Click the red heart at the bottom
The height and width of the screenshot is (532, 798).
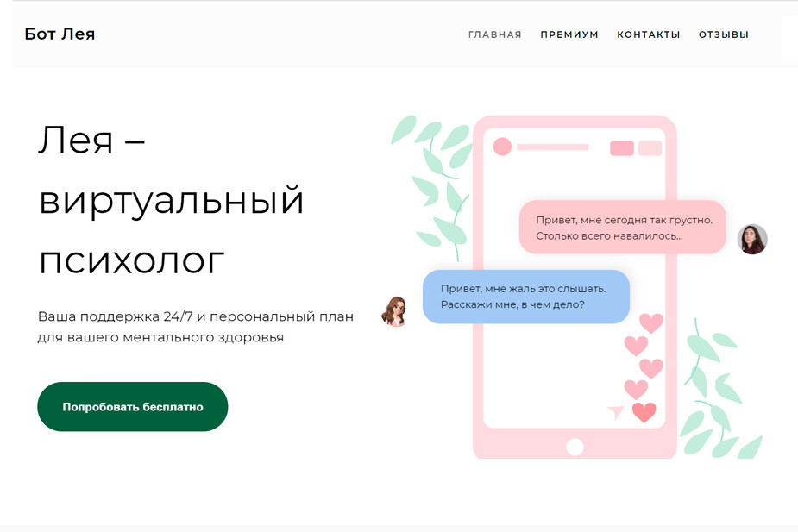tap(644, 412)
